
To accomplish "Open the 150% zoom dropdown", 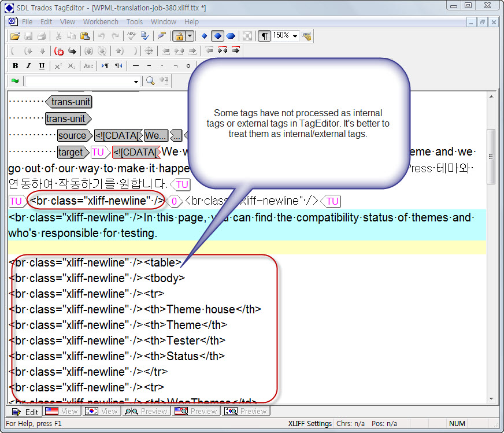I will coord(295,36).
